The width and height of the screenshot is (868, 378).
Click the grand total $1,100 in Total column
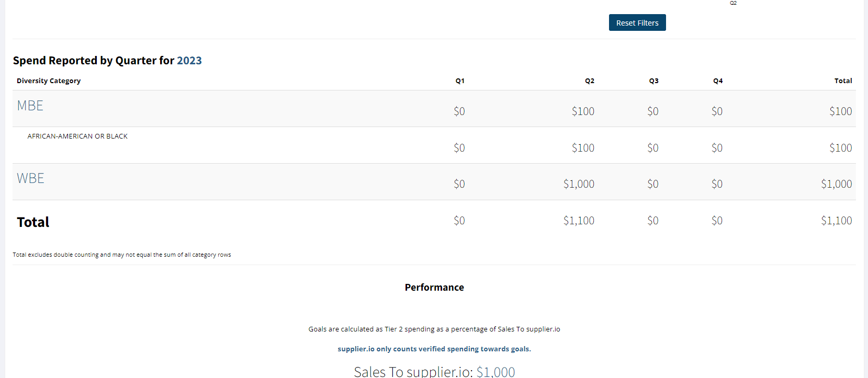pyautogui.click(x=836, y=221)
